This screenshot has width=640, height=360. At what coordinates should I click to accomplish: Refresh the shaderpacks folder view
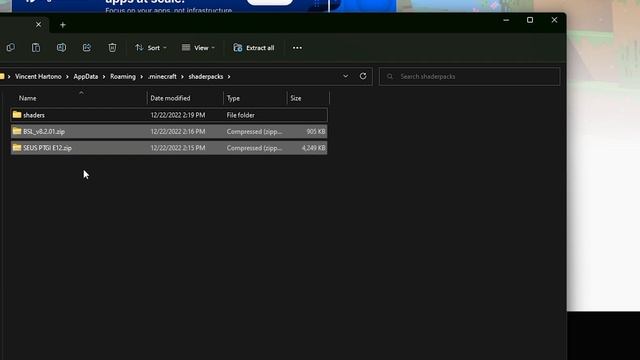[363, 76]
